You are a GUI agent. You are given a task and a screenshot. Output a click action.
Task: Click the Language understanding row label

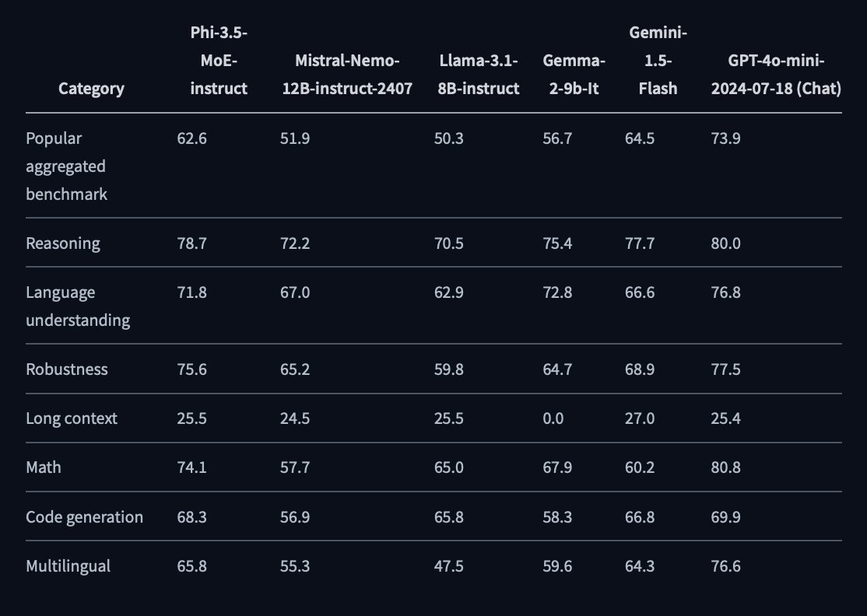[x=78, y=306]
